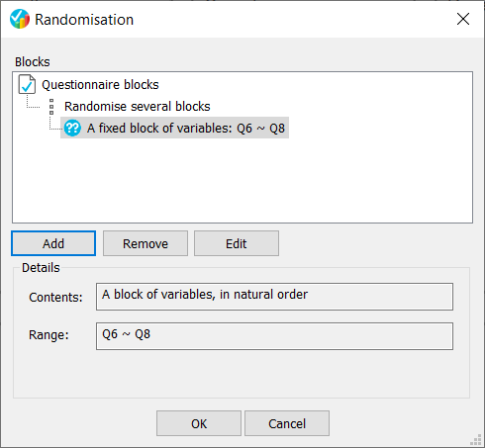Add a new randomisation block

53,243
